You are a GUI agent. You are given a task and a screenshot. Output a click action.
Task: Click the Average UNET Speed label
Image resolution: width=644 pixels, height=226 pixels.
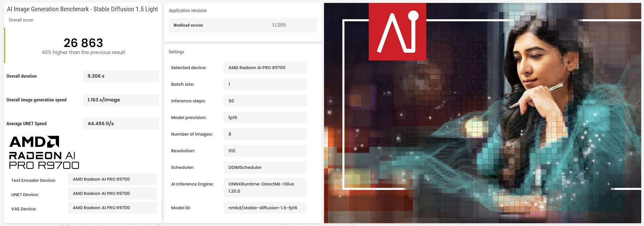pyautogui.click(x=26, y=124)
